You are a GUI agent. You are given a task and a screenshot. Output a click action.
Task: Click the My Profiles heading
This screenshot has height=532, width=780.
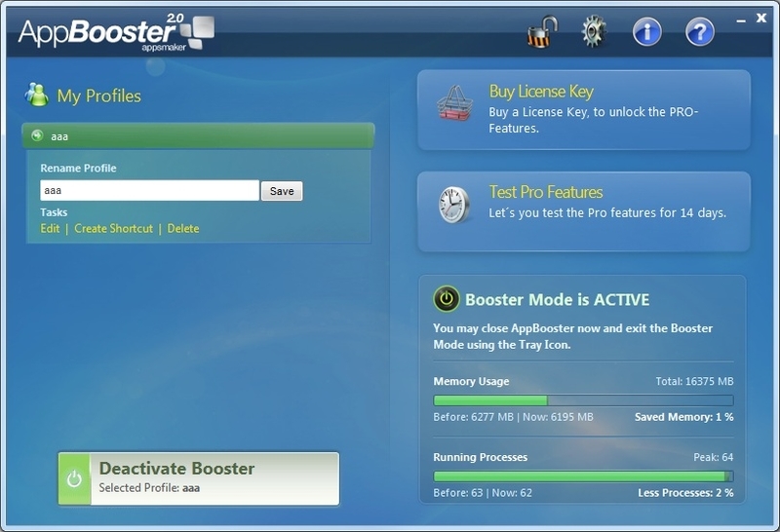(99, 95)
